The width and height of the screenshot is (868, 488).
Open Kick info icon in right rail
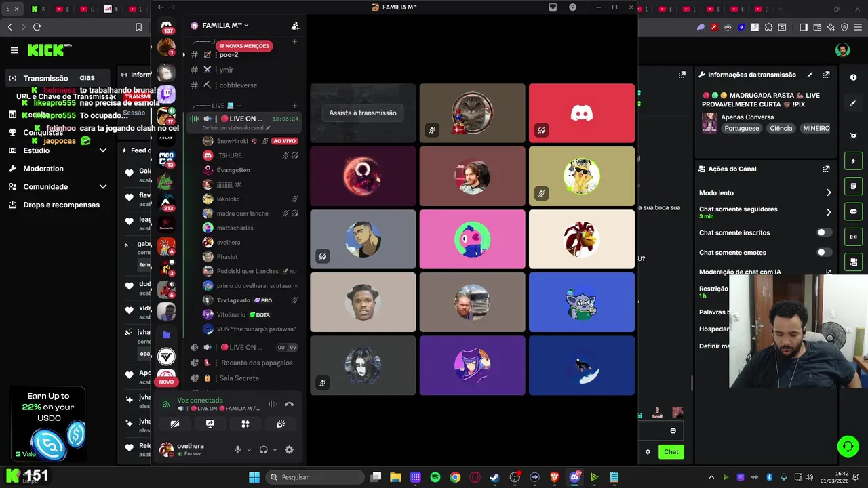click(854, 77)
